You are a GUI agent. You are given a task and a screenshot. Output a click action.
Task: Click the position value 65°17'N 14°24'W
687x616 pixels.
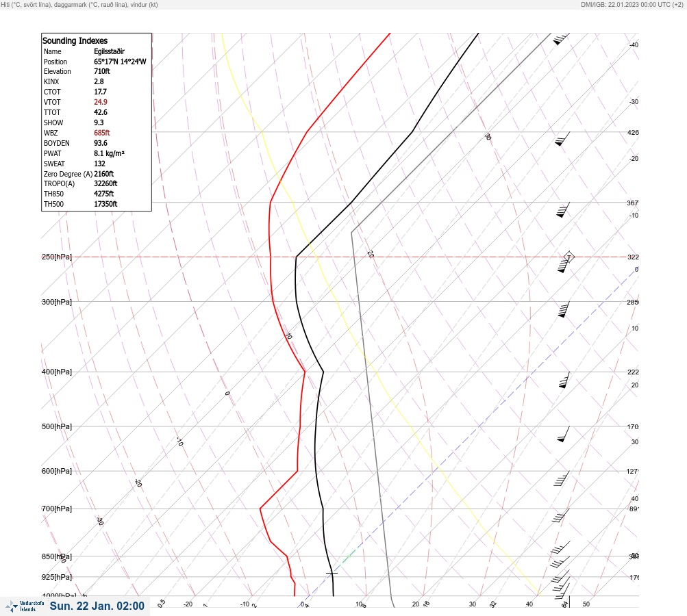click(x=120, y=62)
